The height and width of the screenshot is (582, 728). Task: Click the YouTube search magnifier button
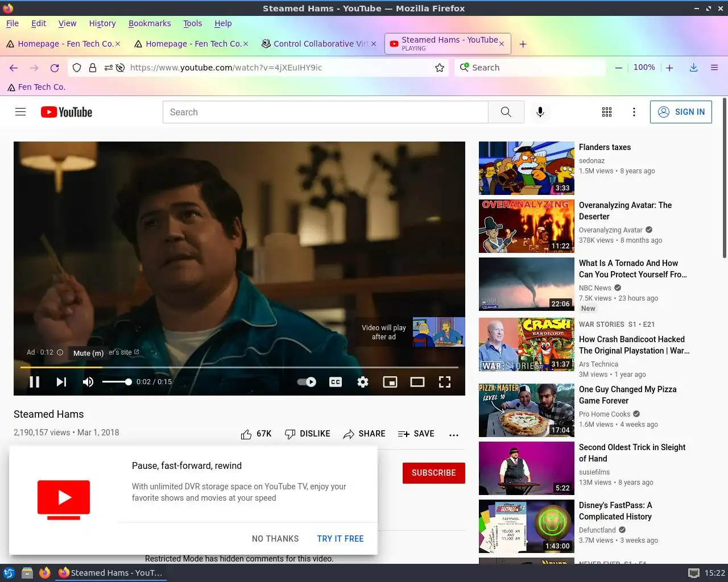pyautogui.click(x=506, y=112)
